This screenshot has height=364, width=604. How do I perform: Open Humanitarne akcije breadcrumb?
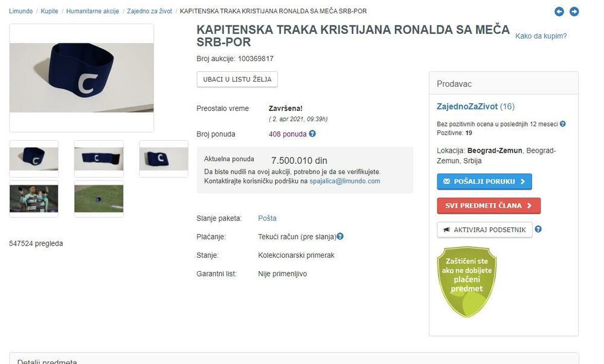click(x=92, y=11)
